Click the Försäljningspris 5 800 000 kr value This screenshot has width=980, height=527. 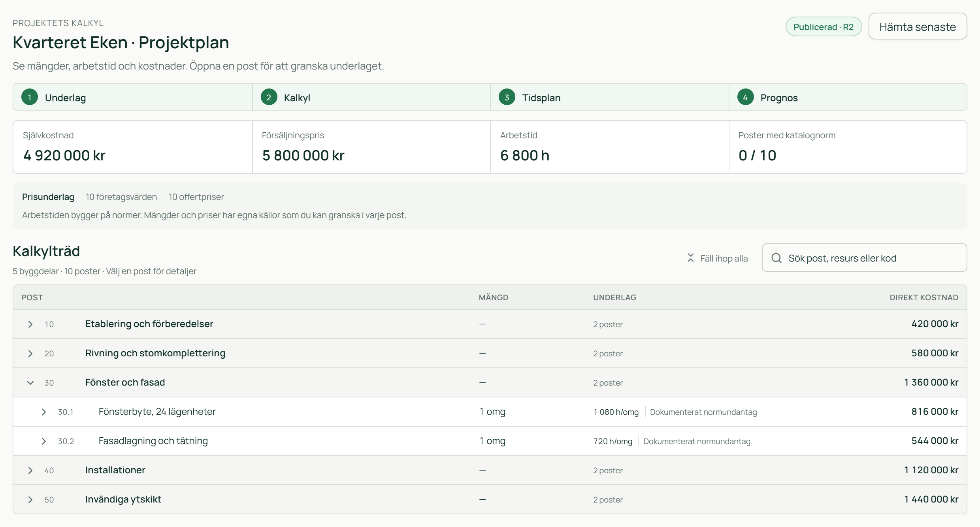(x=303, y=155)
